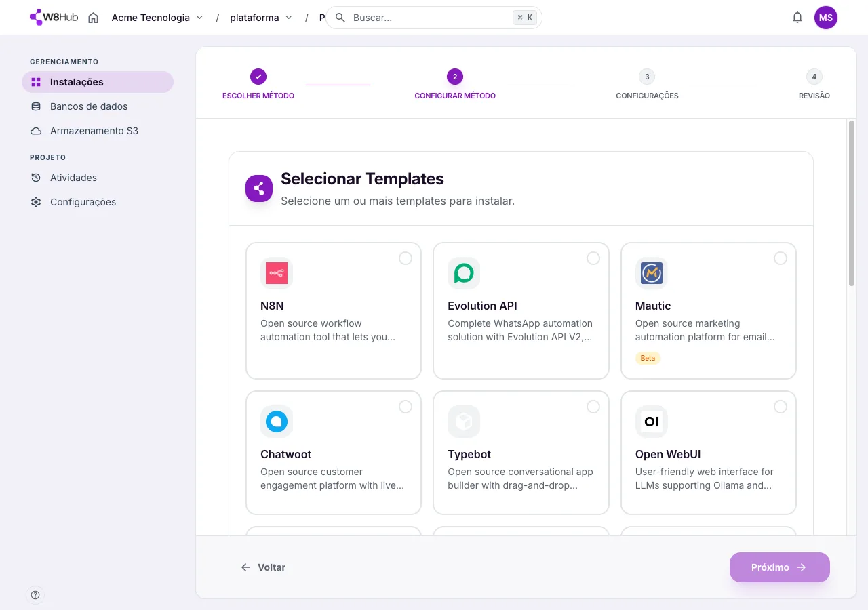This screenshot has width=868, height=610.
Task: Click the Armazenamento S3 cloud icon
Action: tap(36, 131)
